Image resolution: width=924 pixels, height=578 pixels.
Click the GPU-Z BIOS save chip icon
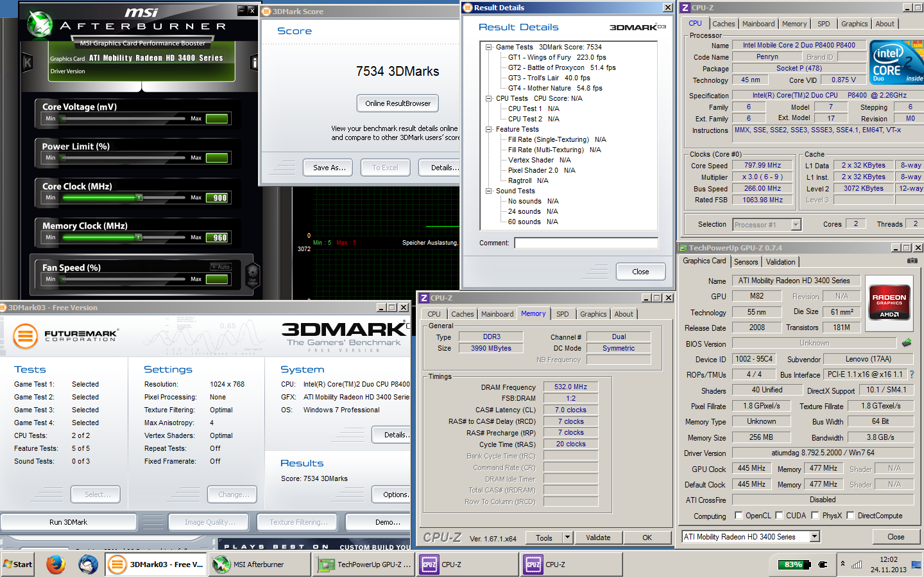click(x=907, y=343)
